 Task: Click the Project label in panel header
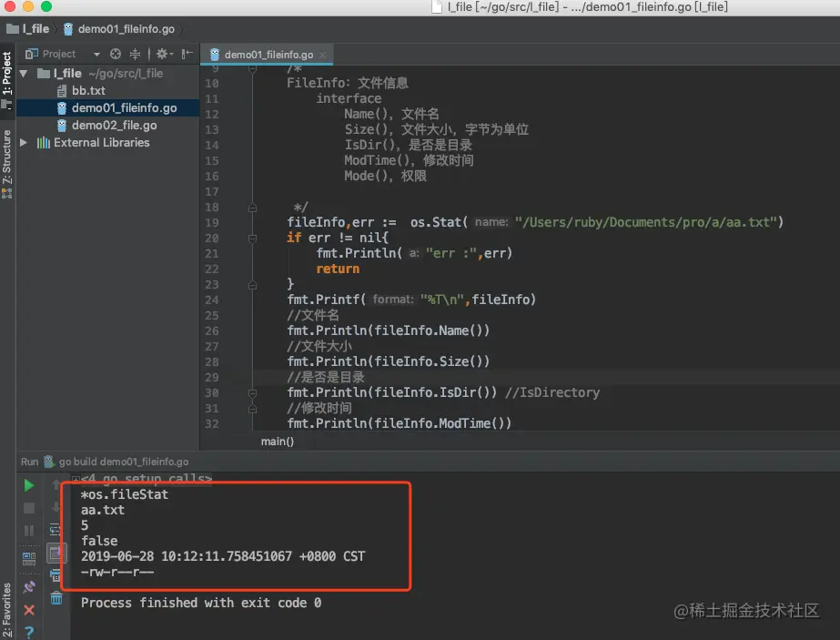(59, 54)
